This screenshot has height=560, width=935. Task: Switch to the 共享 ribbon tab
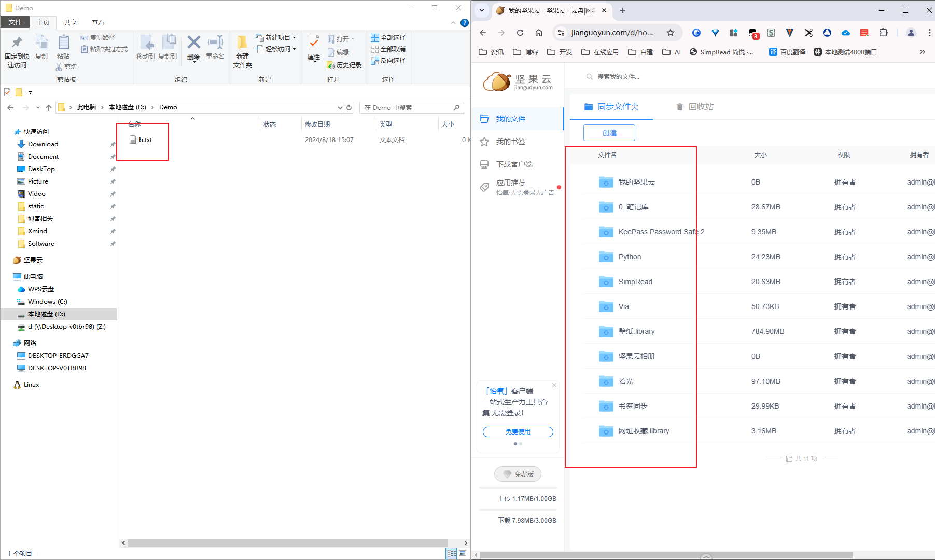point(71,22)
